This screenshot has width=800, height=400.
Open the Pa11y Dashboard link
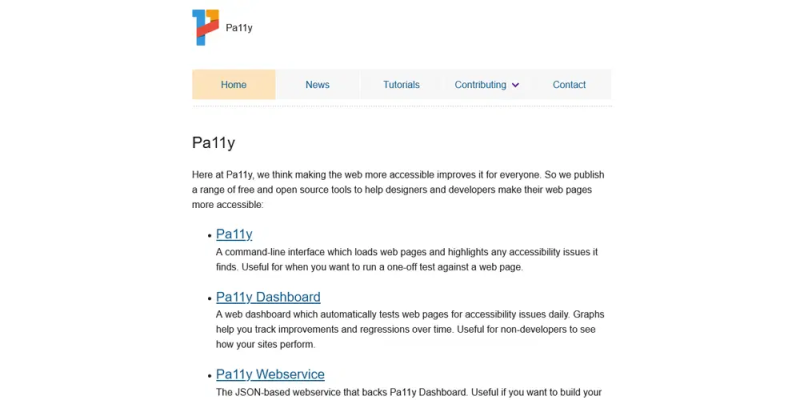pos(268,297)
